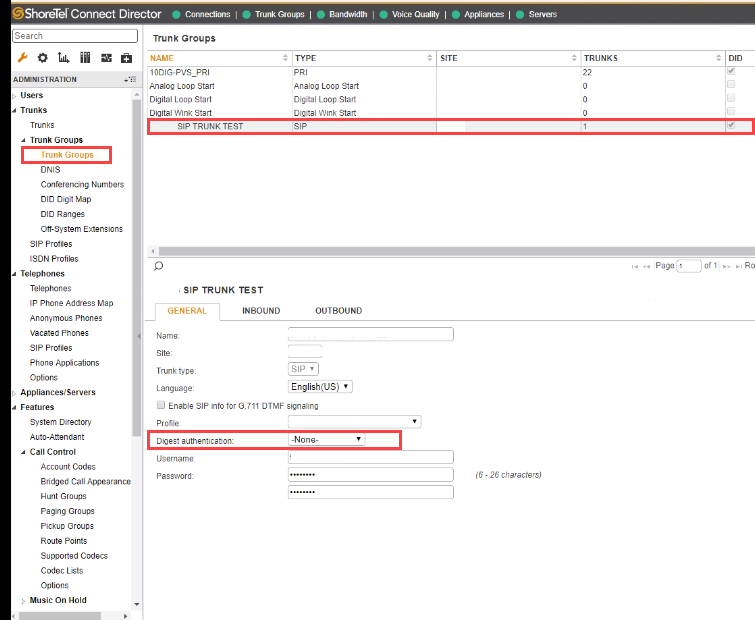Expand the Users tree node
The width and height of the screenshot is (755, 620).
tap(14, 96)
